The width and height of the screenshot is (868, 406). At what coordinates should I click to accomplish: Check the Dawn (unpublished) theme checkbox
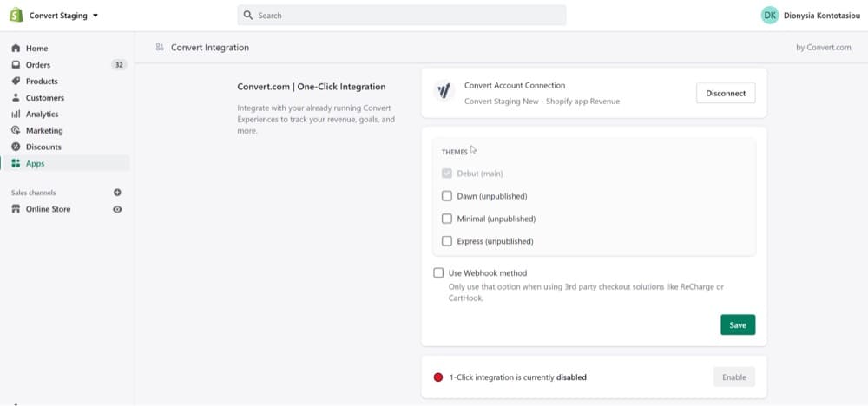click(x=447, y=196)
